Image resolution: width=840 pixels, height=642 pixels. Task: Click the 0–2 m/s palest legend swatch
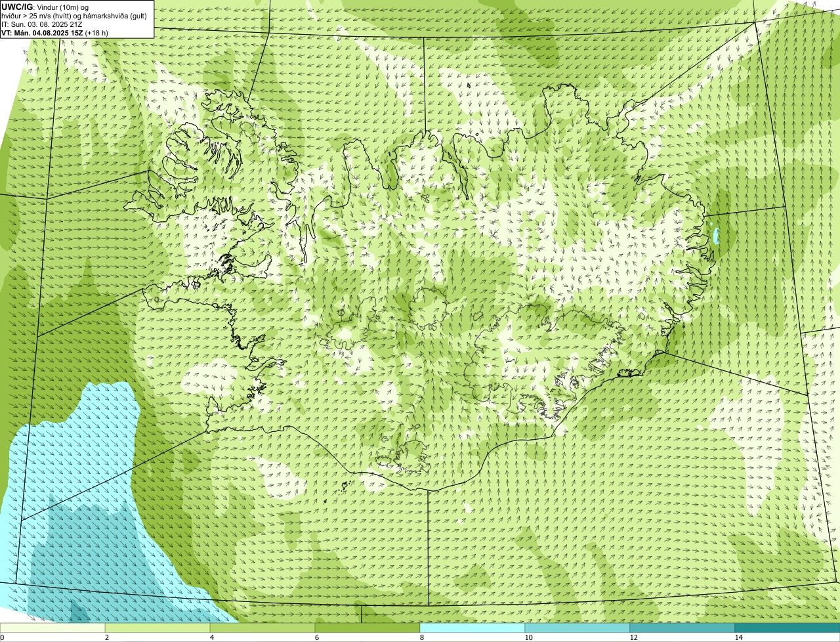point(52,628)
